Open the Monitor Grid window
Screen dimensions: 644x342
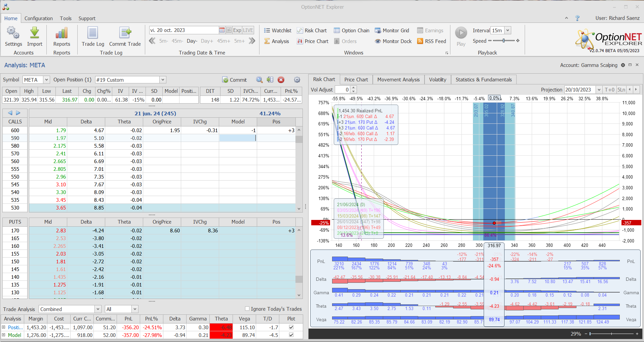(392, 31)
